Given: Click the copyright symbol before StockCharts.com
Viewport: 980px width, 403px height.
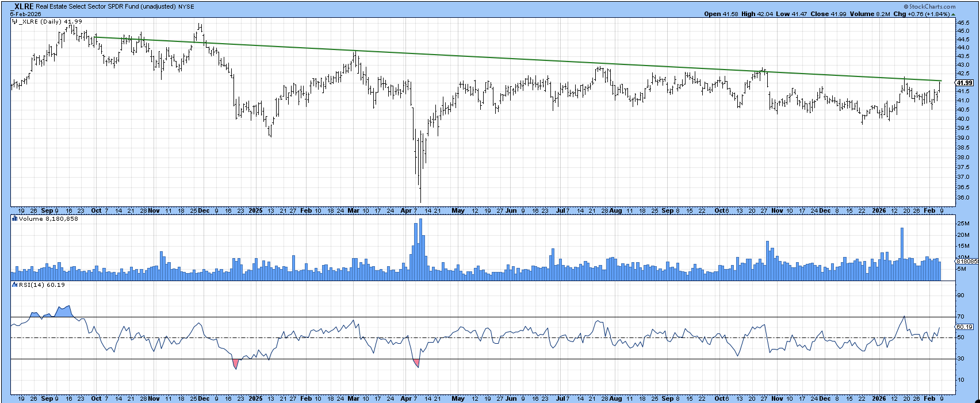Looking at the screenshot, I should coord(906,7).
